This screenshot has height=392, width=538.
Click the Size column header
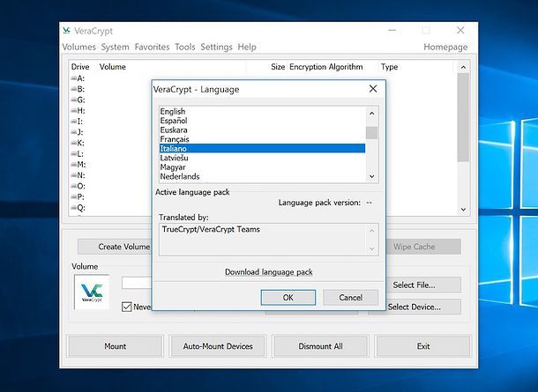[x=266, y=67]
